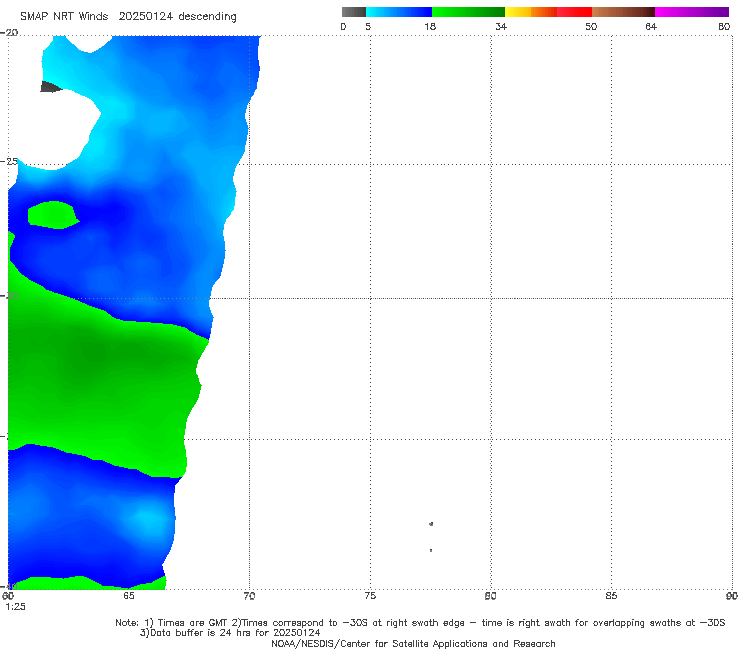The height and width of the screenshot is (650, 740).
Task: Pick the yellow-orange segment of the color scale
Action: click(531, 12)
